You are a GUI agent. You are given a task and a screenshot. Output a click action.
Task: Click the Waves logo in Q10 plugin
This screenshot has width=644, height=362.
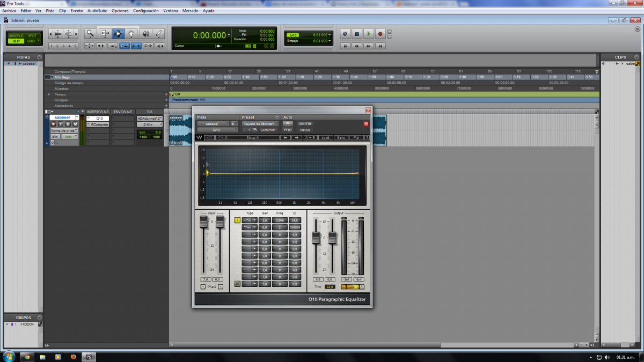click(200, 138)
